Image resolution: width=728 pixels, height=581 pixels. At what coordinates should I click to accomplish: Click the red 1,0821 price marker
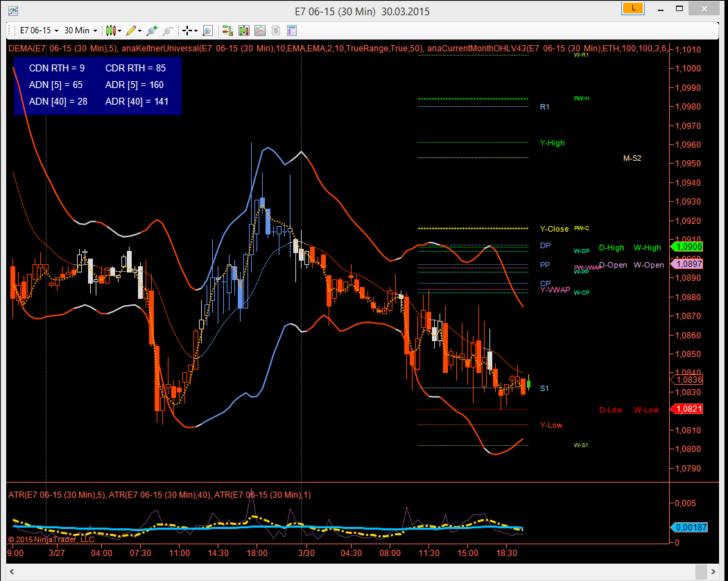click(686, 408)
